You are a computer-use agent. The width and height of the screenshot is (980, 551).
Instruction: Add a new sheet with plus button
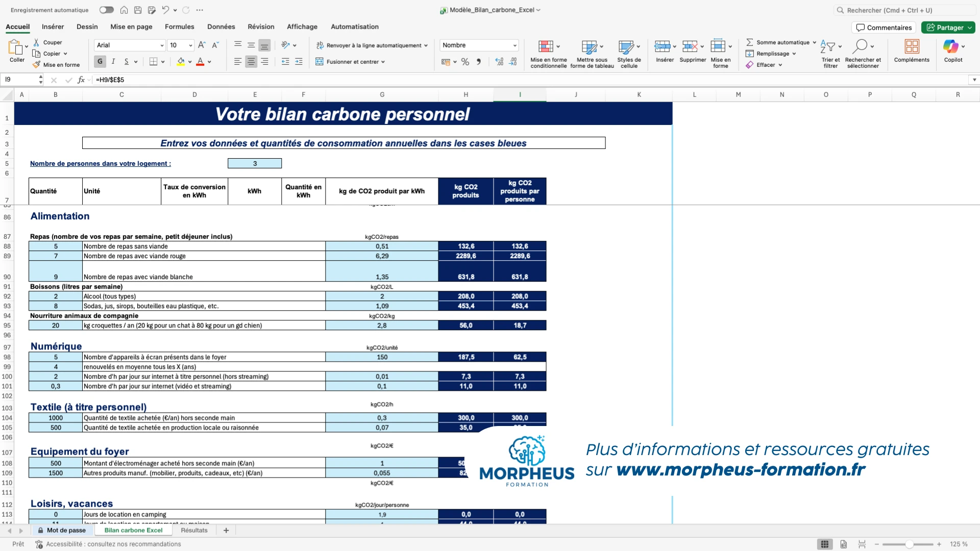click(x=226, y=530)
